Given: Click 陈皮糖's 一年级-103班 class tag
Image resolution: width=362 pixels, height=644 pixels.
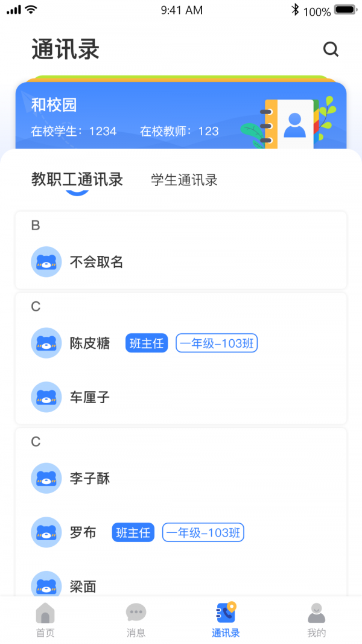Looking at the screenshot, I should (217, 343).
